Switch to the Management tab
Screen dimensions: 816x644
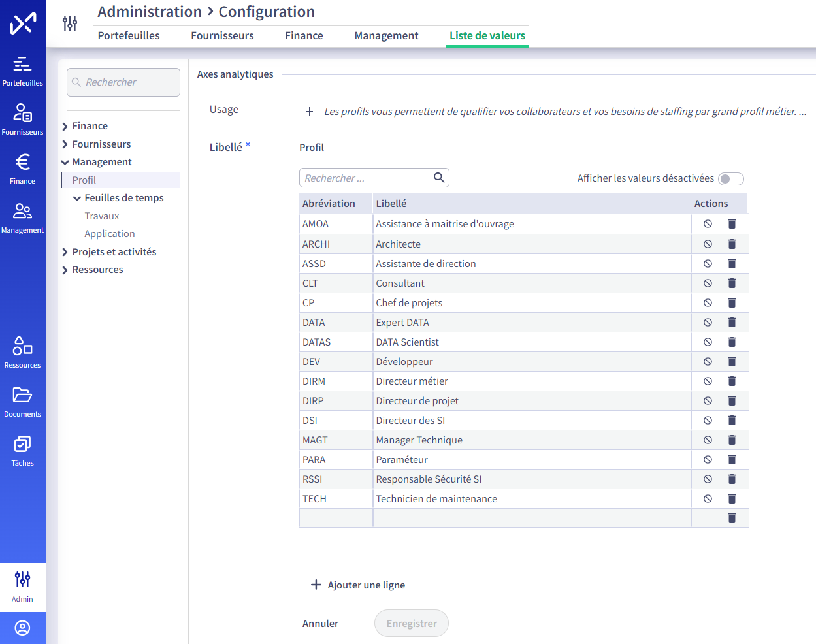pyautogui.click(x=386, y=36)
